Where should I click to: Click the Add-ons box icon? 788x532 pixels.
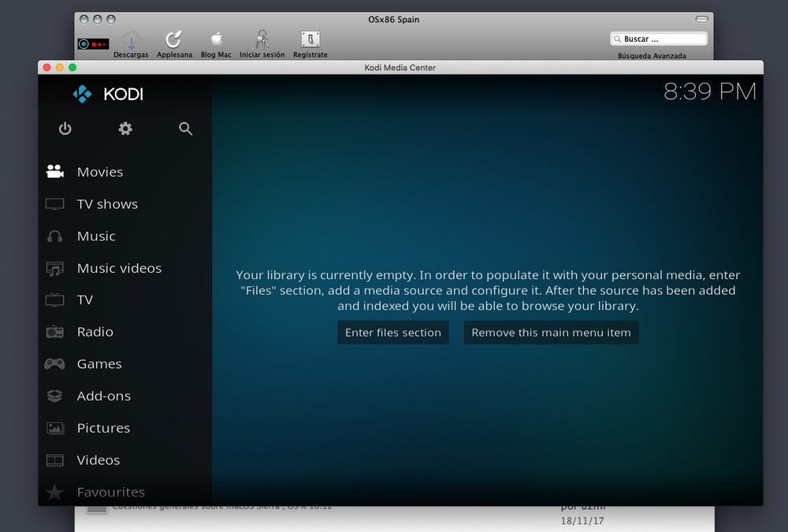pyautogui.click(x=55, y=396)
